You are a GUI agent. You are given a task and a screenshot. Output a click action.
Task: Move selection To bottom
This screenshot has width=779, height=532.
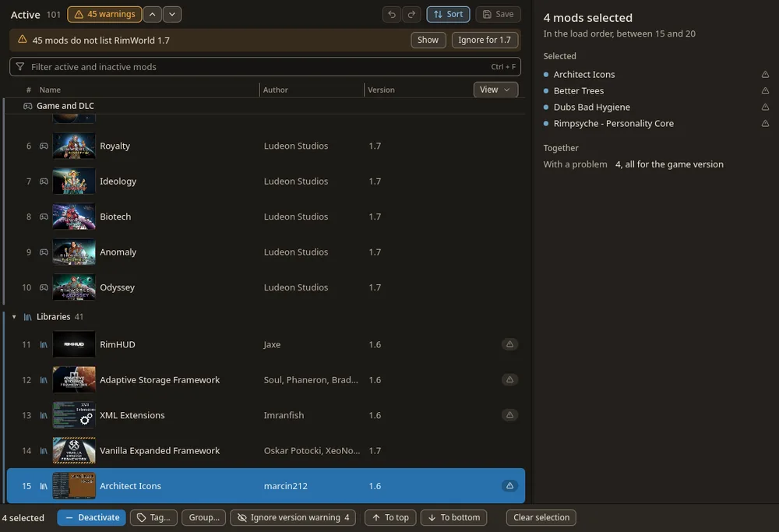(453, 518)
